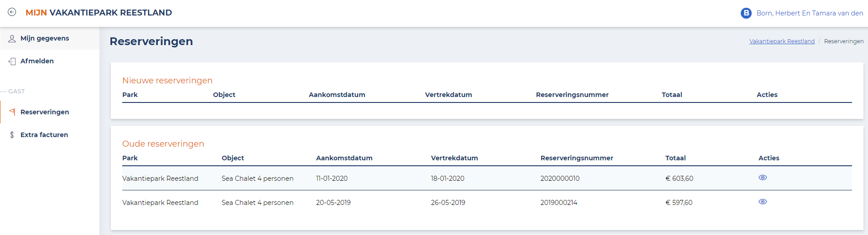The height and width of the screenshot is (235, 868).
Task: Click Totaal header in Oude reserveringen
Action: pos(676,158)
